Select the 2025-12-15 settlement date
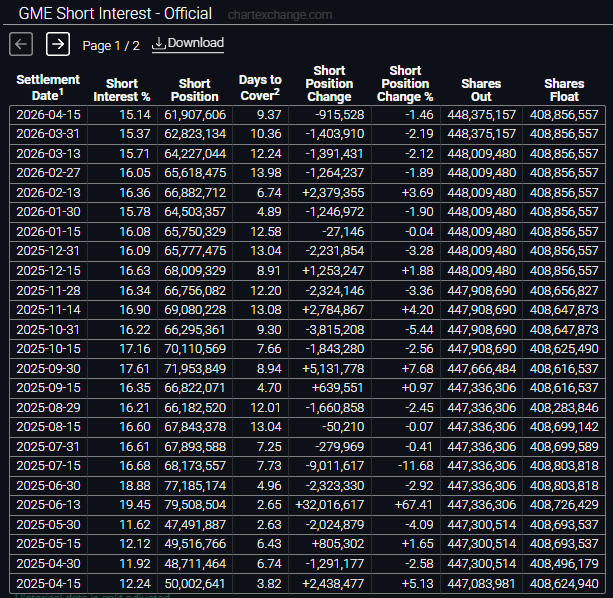 [x=48, y=270]
